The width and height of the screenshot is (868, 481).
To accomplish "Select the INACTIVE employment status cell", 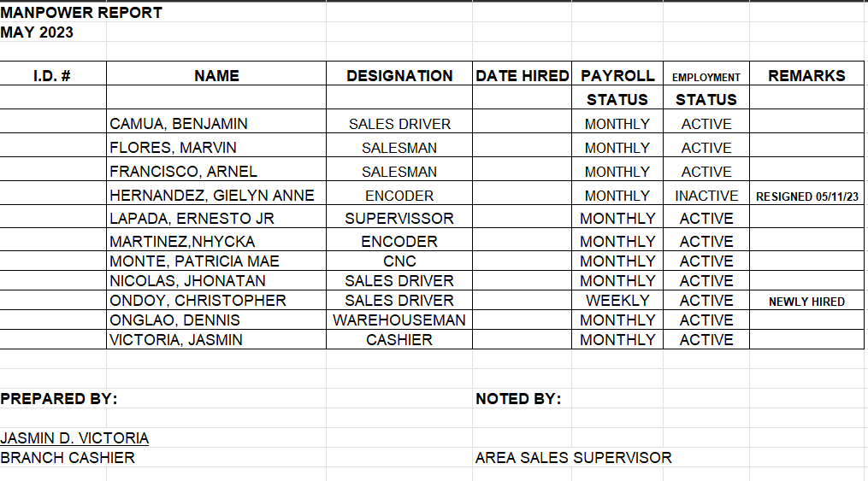I will click(x=706, y=193).
